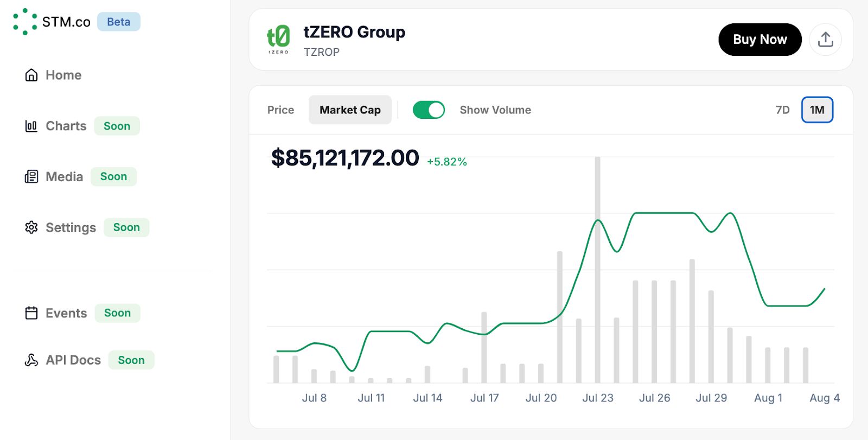
Task: Click the Soon badge next to Charts
Action: pos(117,126)
